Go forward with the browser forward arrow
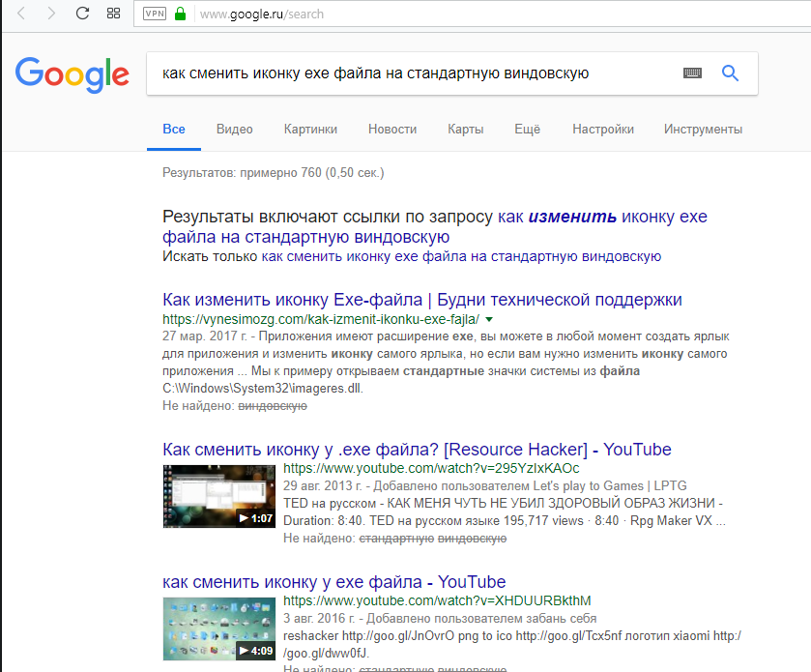The image size is (811, 672). click(x=51, y=14)
